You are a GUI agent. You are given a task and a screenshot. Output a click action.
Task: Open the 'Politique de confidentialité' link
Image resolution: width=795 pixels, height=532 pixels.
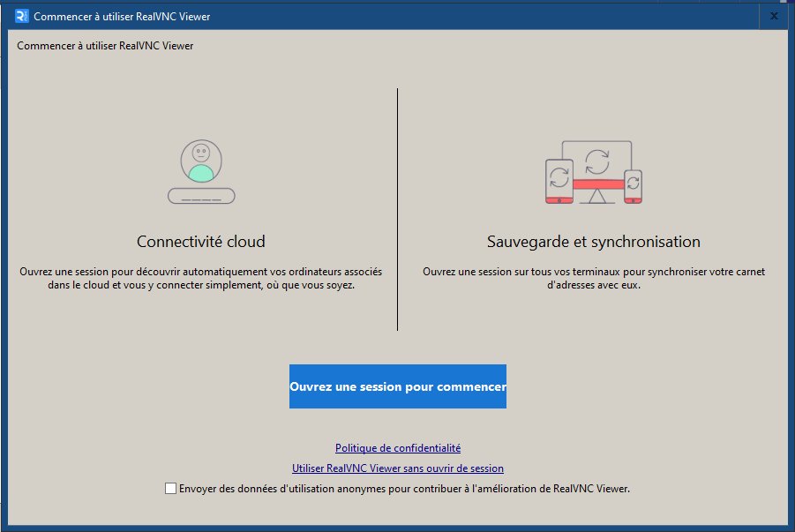click(397, 448)
